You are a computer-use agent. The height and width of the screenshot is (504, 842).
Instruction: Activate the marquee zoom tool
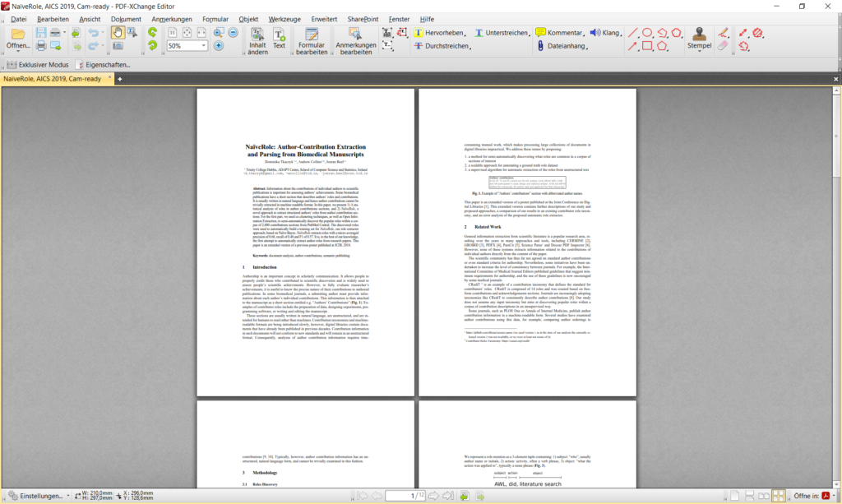pyautogui.click(x=218, y=33)
